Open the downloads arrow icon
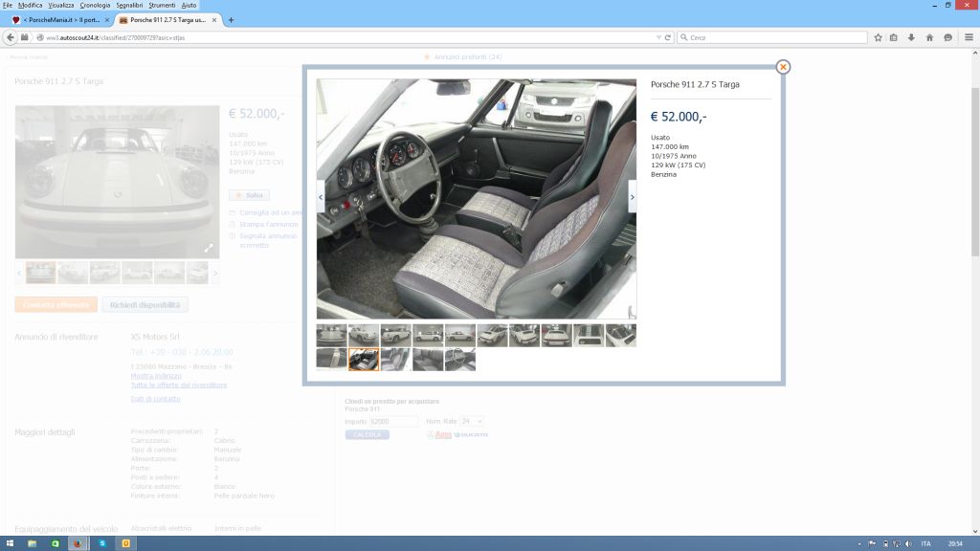Image resolution: width=980 pixels, height=551 pixels. tap(911, 37)
